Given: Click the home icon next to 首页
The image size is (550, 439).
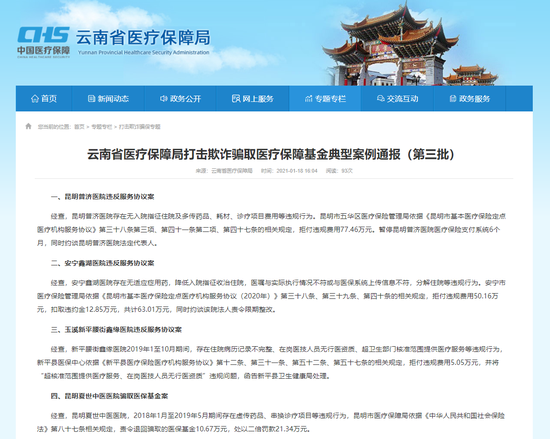Looking at the screenshot, I should tap(35, 99).
